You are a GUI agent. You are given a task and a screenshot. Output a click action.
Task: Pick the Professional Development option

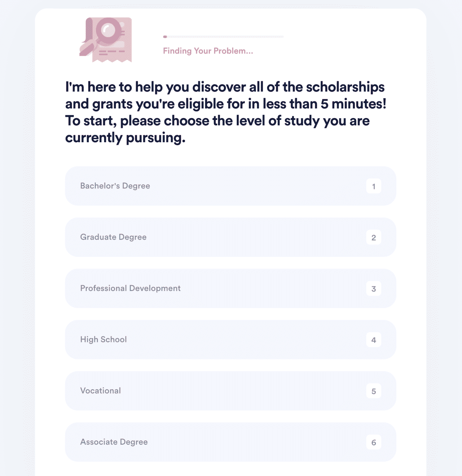coord(230,288)
